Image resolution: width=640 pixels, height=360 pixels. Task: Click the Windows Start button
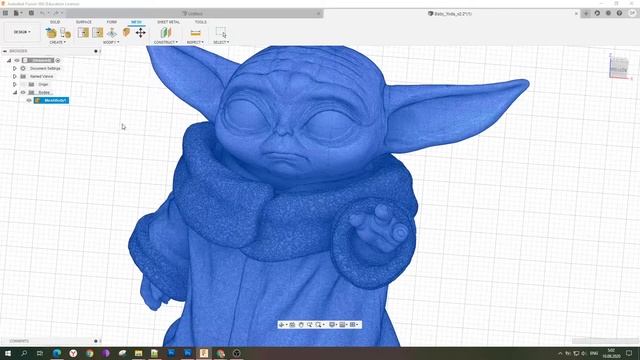(x=7, y=353)
